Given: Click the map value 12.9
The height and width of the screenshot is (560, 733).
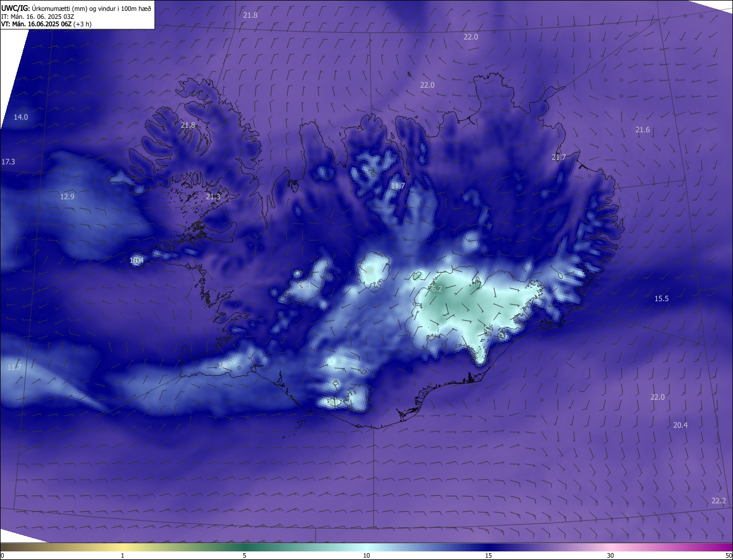Looking at the screenshot, I should click(x=67, y=196).
